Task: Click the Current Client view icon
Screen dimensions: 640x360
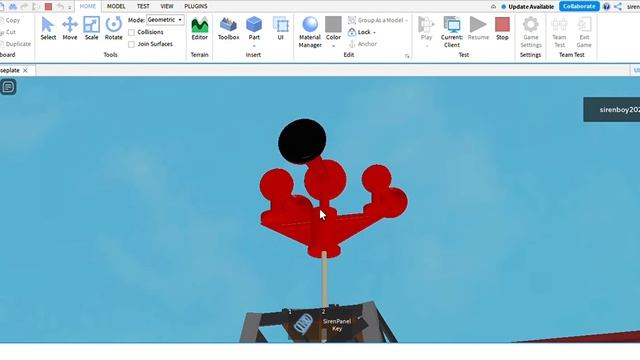Action: pos(452,32)
